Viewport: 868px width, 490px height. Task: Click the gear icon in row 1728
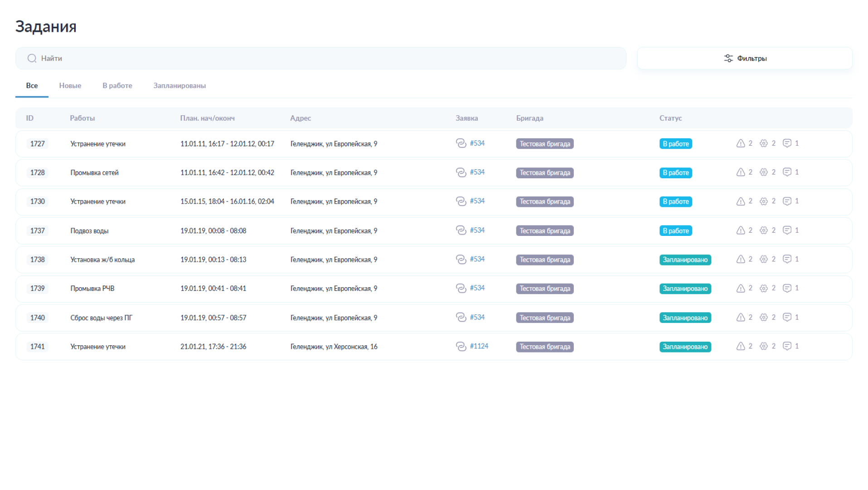763,172
